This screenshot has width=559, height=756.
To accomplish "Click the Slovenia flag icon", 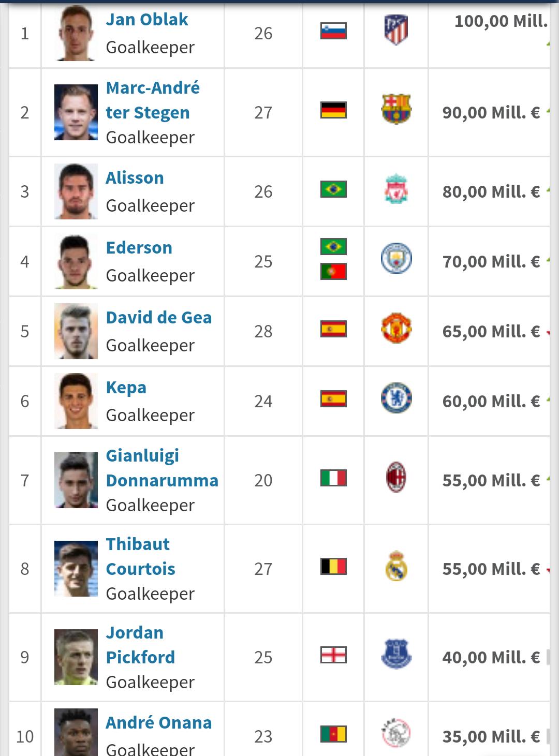I will click(x=333, y=31).
